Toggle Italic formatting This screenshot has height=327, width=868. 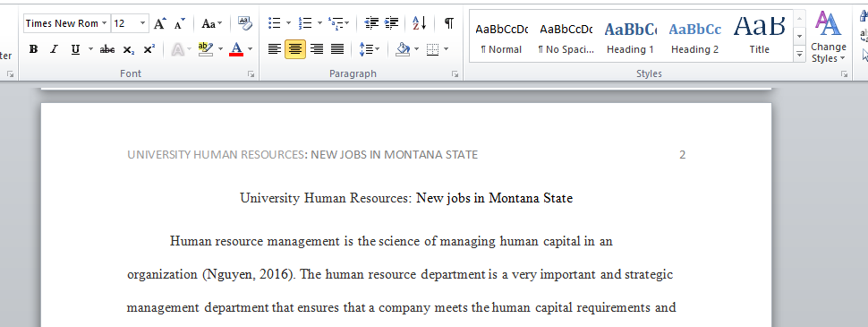tap(54, 49)
